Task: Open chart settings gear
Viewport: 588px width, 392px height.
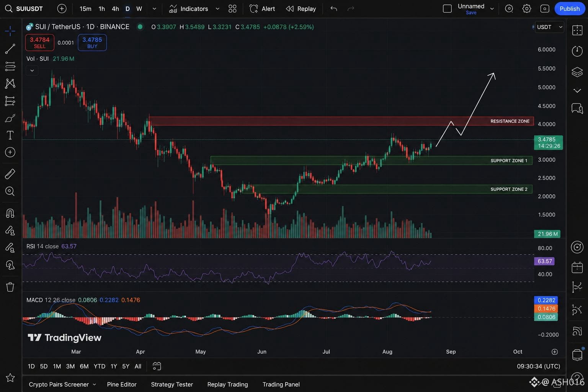Action: coord(527,9)
